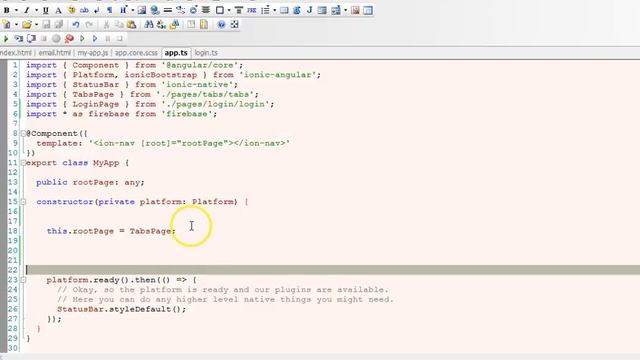Insert paragraph using the pilcrow icon
This screenshot has height=360, width=640.
(109, 10)
